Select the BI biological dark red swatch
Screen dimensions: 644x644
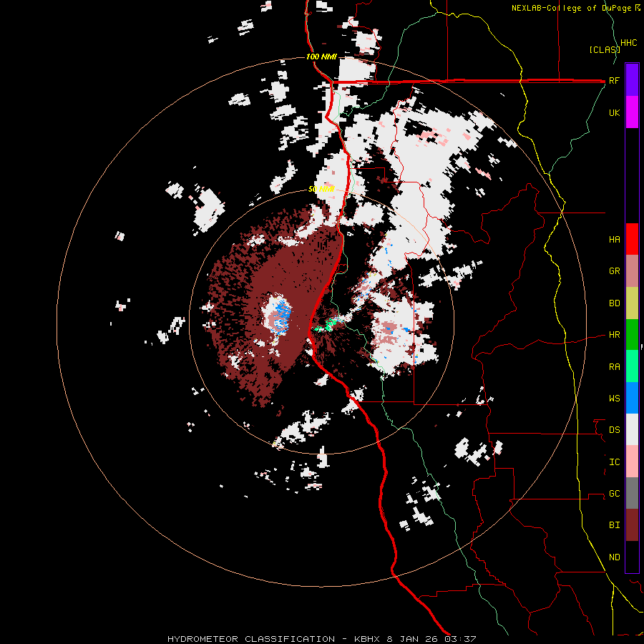coord(632,525)
